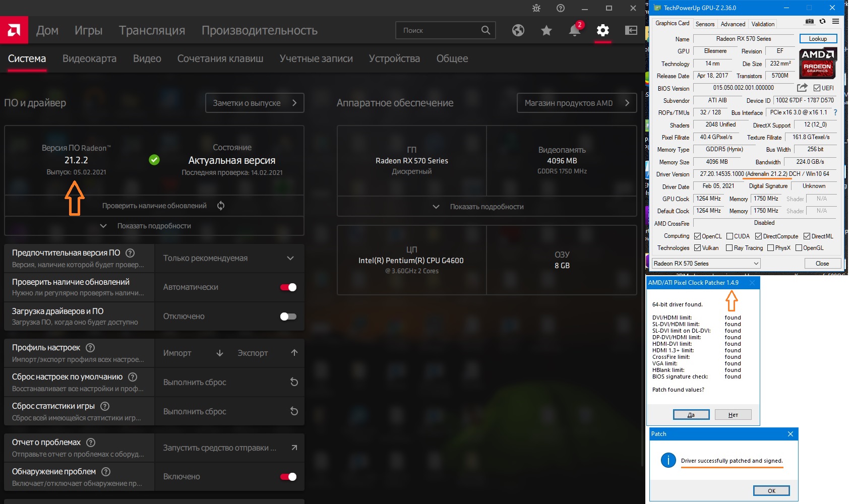Viewport: 850px width, 504px height.
Task: Toggle the OpenCL checkbox
Action: pos(698,236)
